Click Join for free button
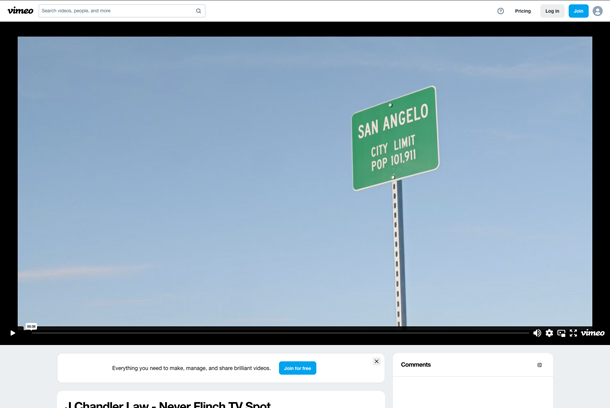Image resolution: width=610 pixels, height=408 pixels. click(297, 368)
